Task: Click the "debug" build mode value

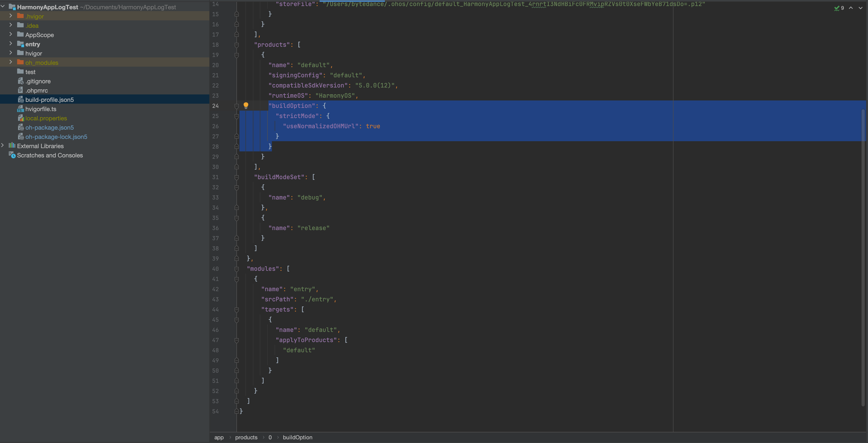Action: (310, 197)
